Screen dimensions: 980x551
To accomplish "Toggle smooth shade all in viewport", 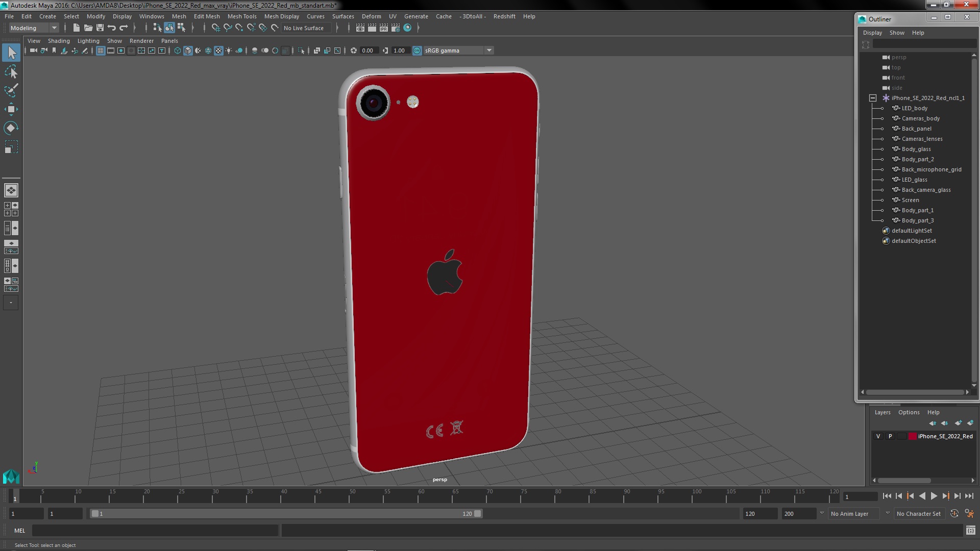I will (x=188, y=51).
